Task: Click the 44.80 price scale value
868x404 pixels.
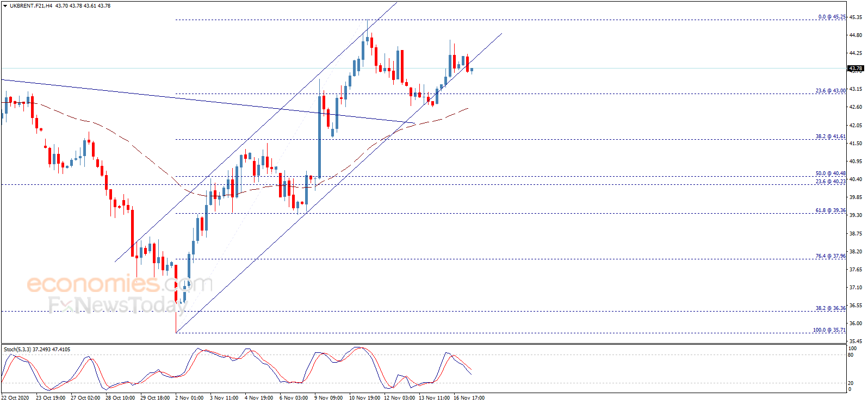Action: (855, 35)
